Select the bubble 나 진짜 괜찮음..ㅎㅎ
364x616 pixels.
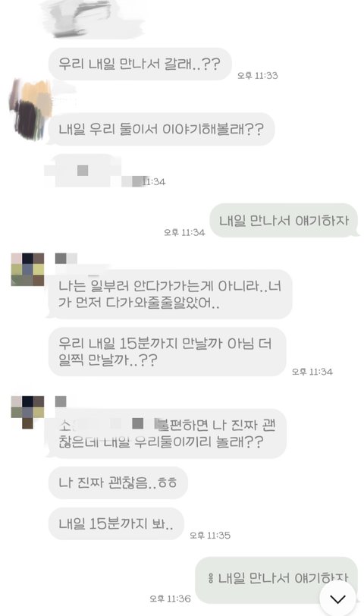pos(118,482)
